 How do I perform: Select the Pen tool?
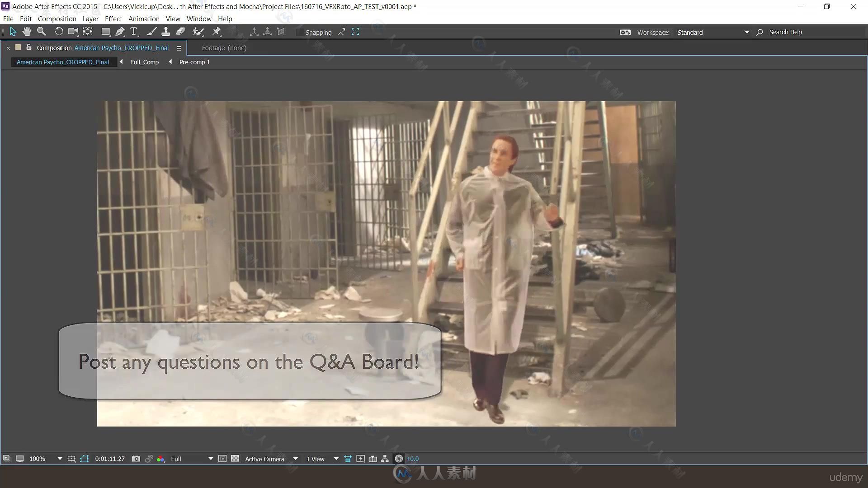tap(120, 32)
